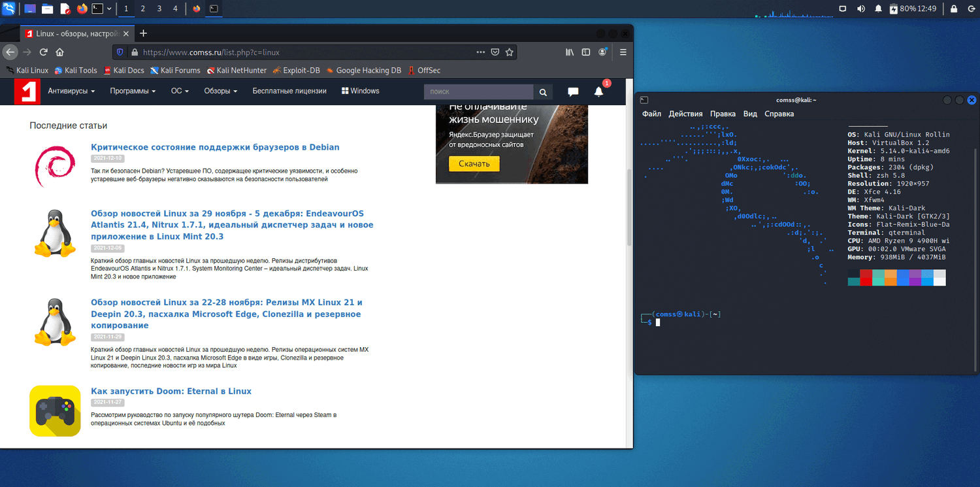The image size is (980, 487).
Task: Open the Firefox Library button
Action: click(570, 52)
